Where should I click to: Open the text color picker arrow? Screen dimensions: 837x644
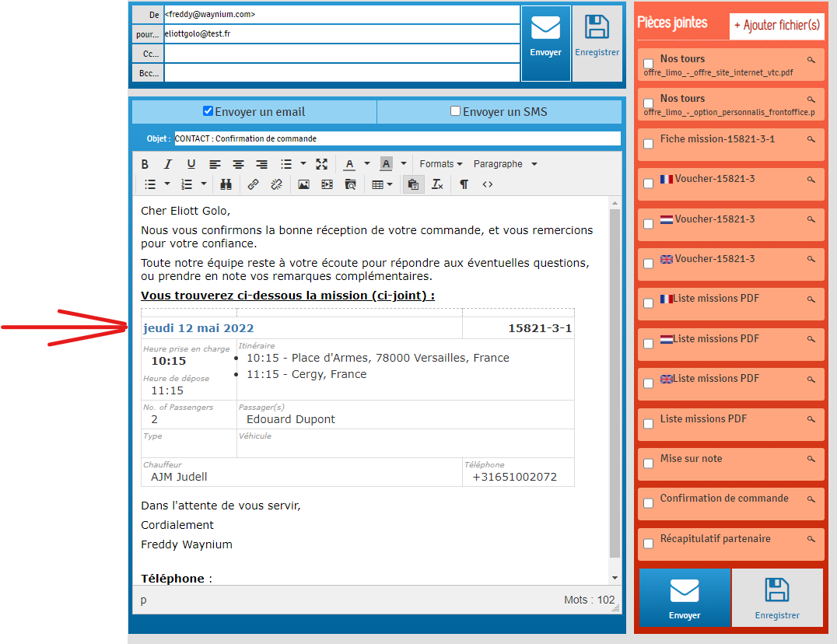click(x=366, y=164)
